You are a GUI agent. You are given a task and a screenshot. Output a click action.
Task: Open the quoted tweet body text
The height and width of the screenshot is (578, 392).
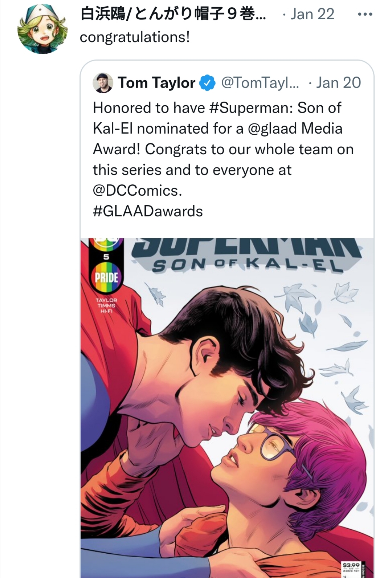(x=223, y=160)
